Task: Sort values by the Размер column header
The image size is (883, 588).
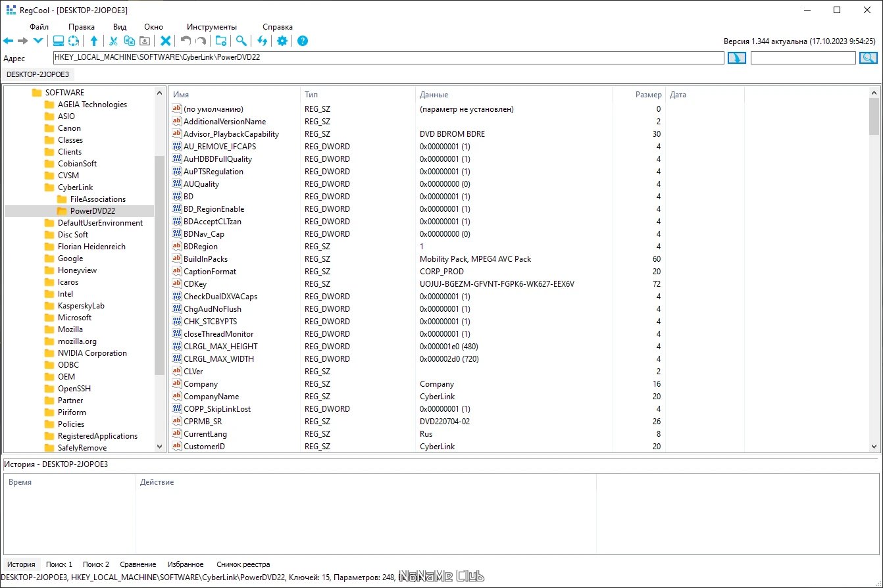Action: click(639, 95)
